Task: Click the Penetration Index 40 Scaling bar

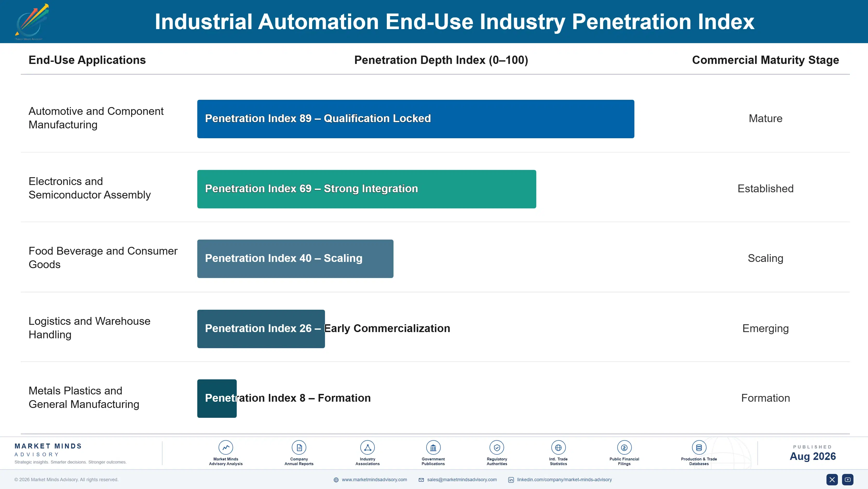Action: tap(295, 259)
